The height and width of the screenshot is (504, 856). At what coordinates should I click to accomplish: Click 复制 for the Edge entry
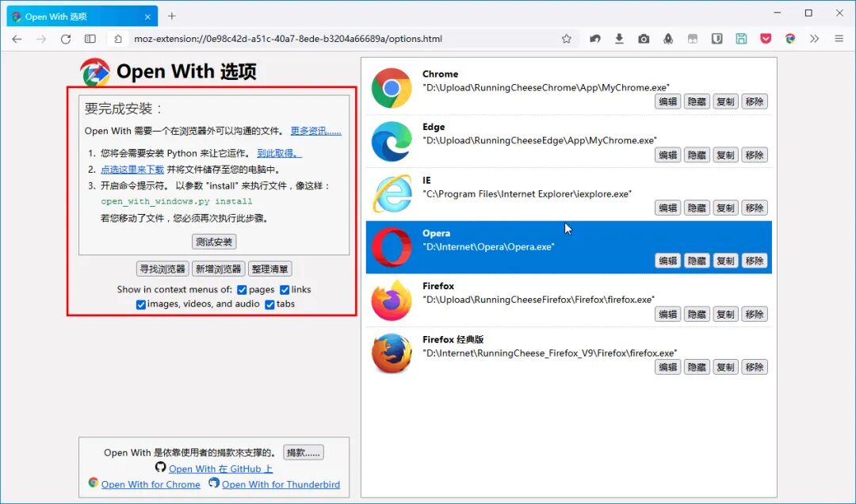click(725, 155)
